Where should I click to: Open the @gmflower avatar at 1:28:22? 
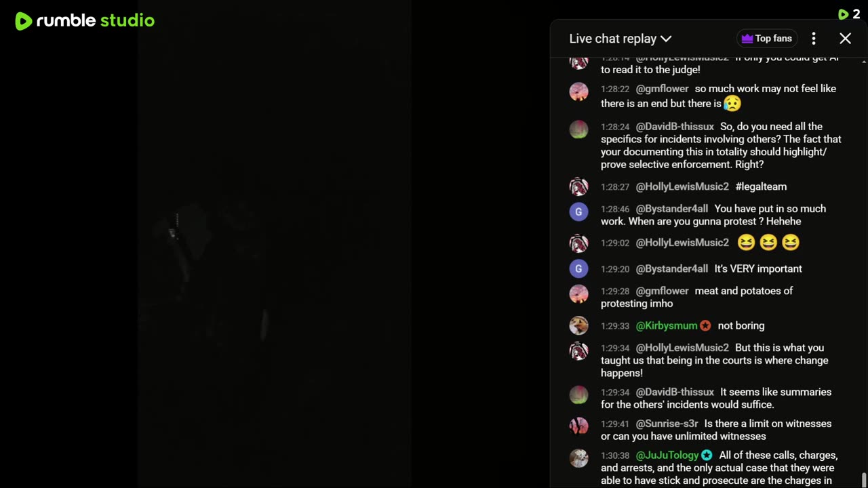tap(578, 91)
